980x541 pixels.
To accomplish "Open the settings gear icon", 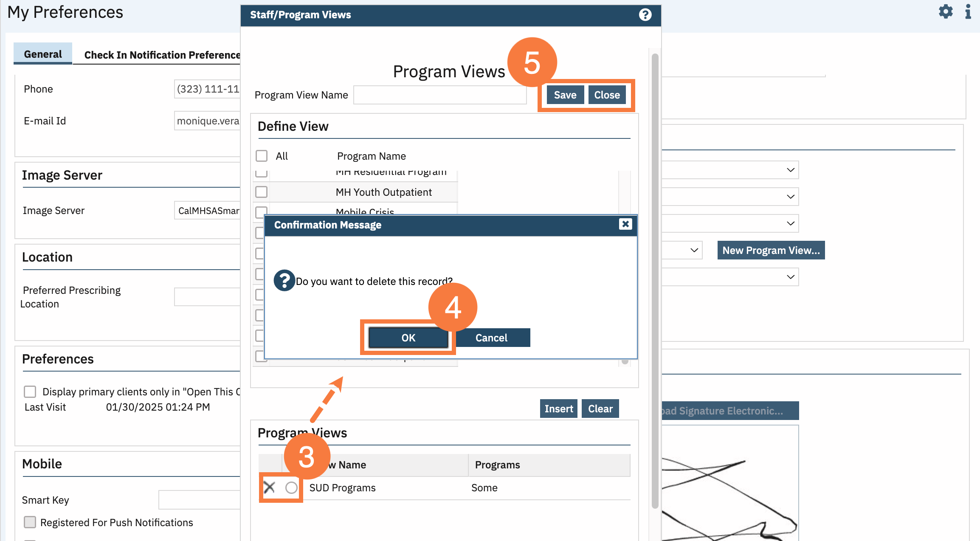I will [x=946, y=11].
